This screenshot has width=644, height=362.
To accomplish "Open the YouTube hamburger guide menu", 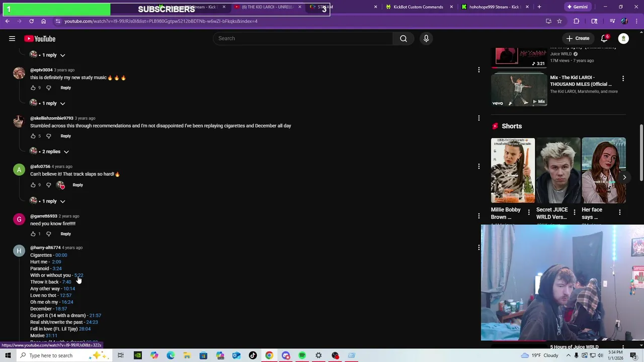I will (12, 39).
